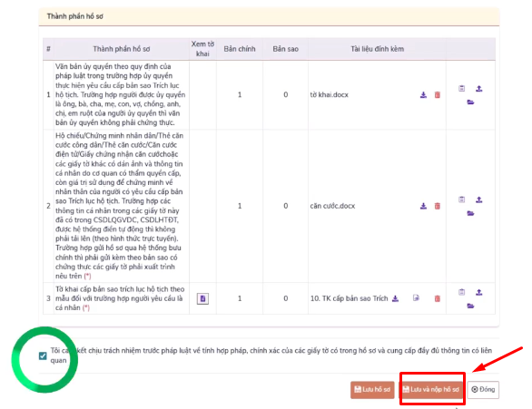This screenshot has height=409, width=532.
Task: Click the Bản sao value 0 in the căn cước.docx row
Action: pos(286,206)
